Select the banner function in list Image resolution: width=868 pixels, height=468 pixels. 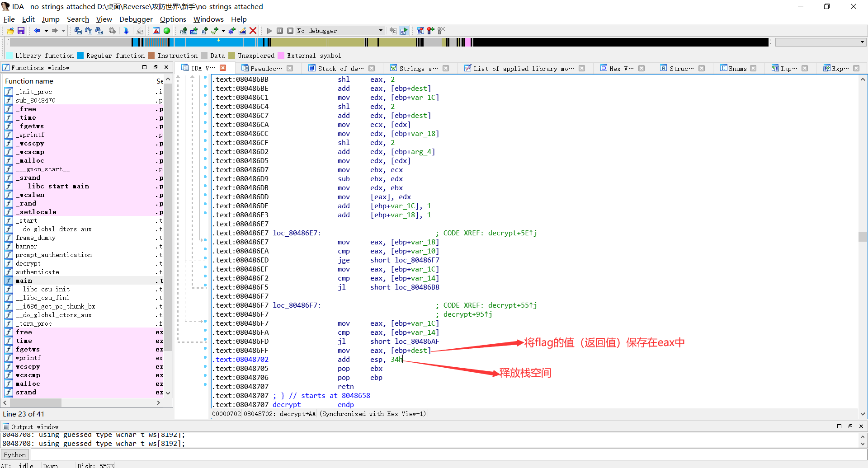click(26, 246)
